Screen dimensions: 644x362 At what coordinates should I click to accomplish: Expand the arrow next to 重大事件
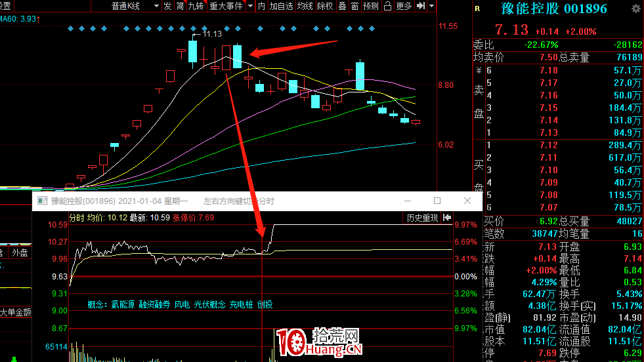(x=251, y=6)
